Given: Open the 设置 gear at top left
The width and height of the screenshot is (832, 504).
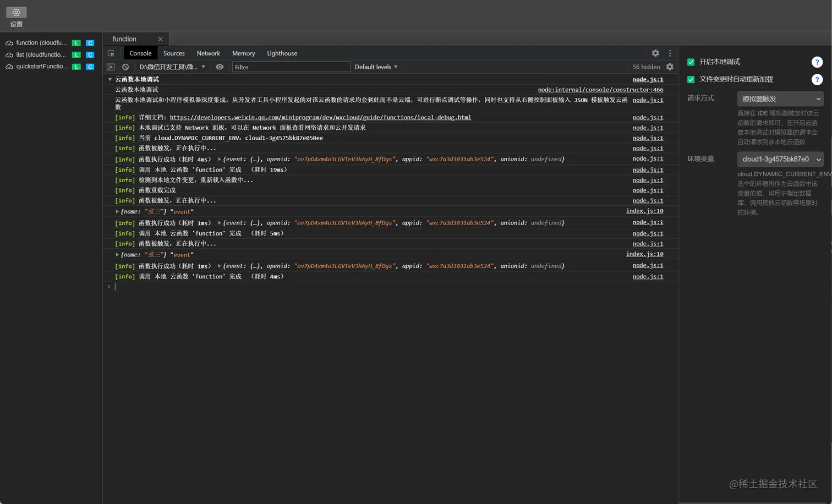Looking at the screenshot, I should 16,13.
